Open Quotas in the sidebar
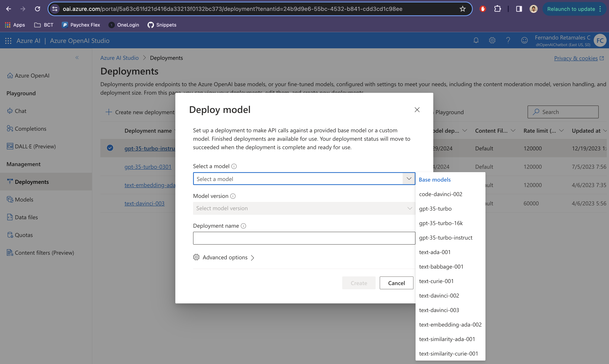The width and height of the screenshot is (609, 364). (24, 235)
